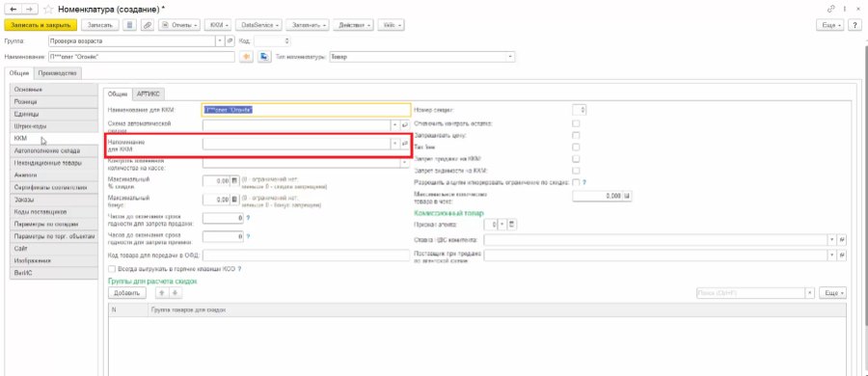Open dropdown of Напоминание для ККМ field
868x376 pixels.
(x=395, y=144)
